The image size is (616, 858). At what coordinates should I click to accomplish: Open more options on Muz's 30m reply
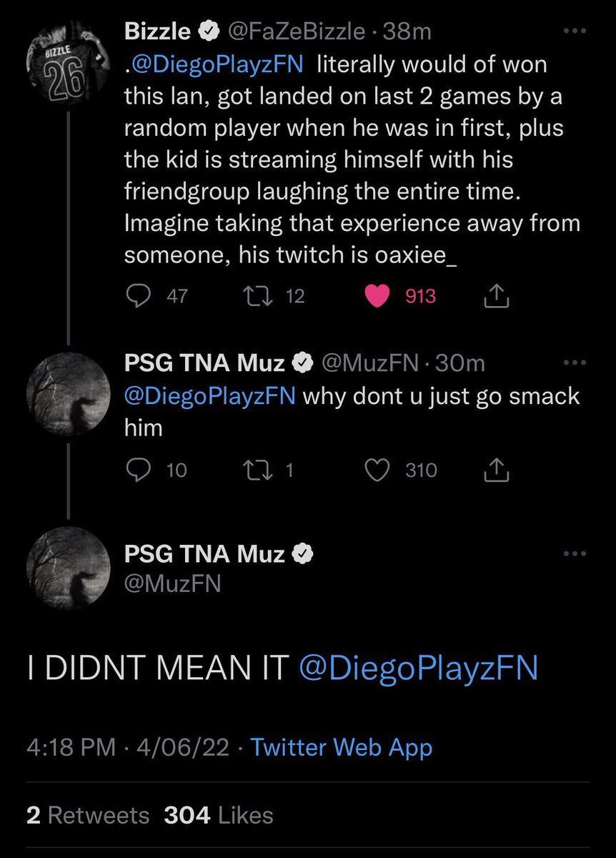click(x=575, y=363)
